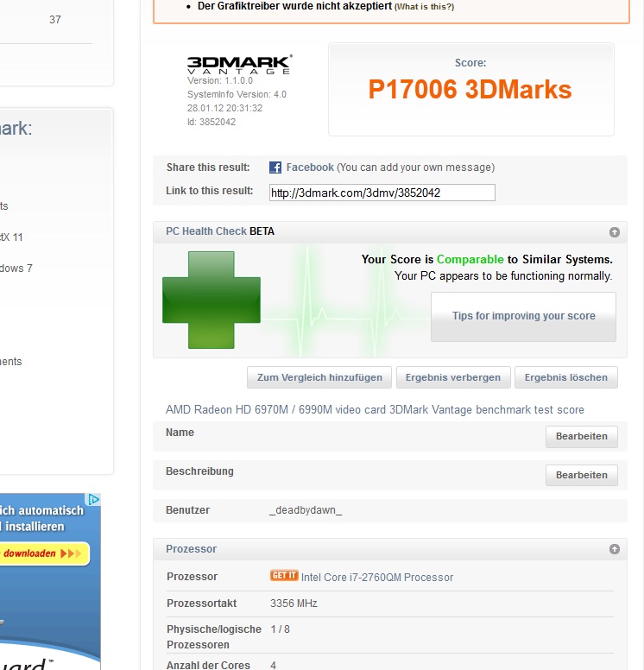The image size is (644, 670).
Task: Click the '3356 MHz' clock value
Action: click(x=294, y=604)
